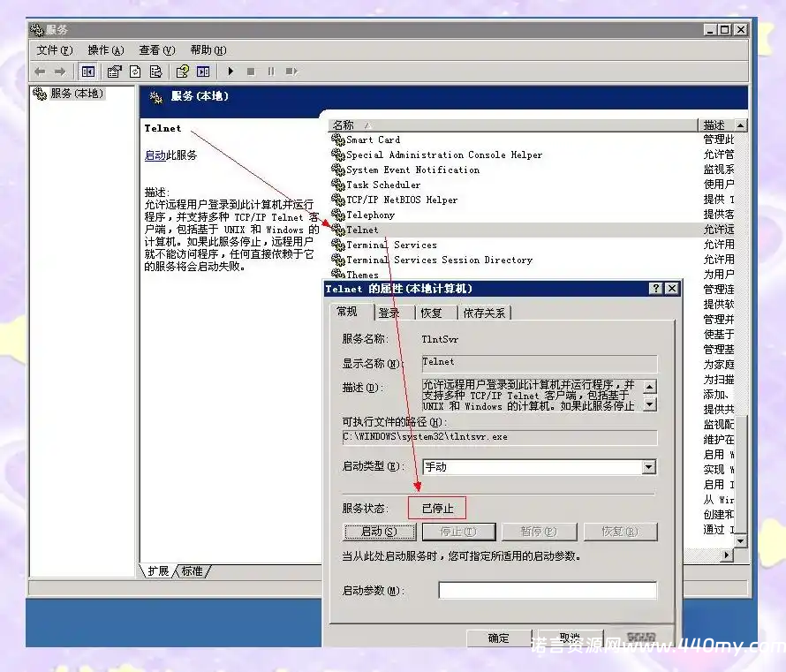Click the 取消 button

click(x=570, y=638)
